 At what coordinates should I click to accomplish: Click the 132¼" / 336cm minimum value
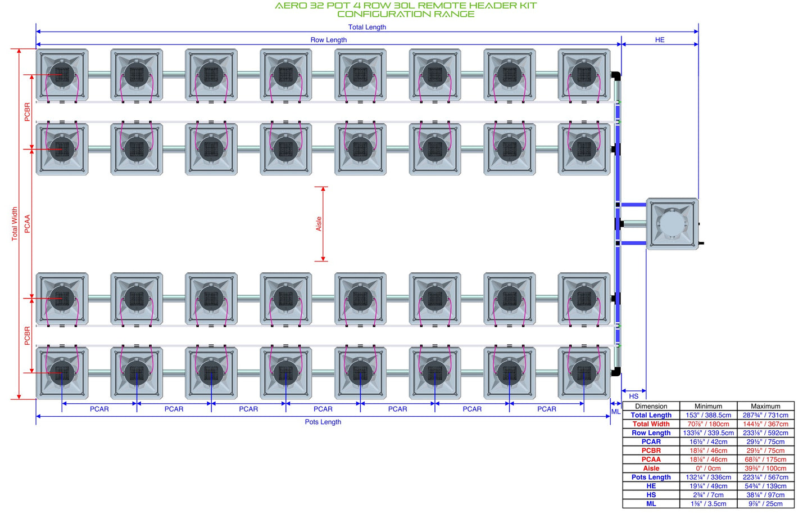point(708,477)
